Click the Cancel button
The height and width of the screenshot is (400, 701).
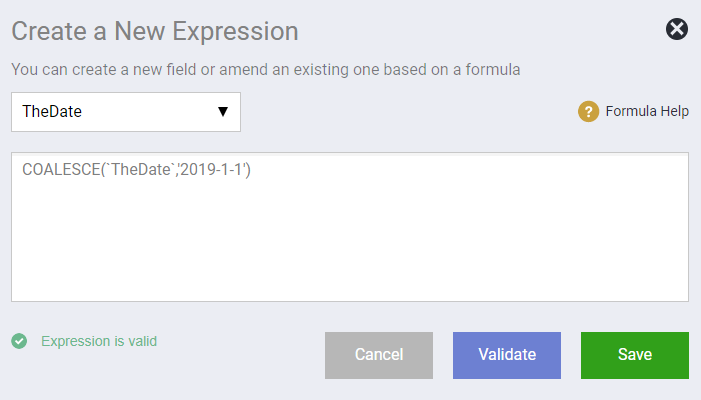379,355
